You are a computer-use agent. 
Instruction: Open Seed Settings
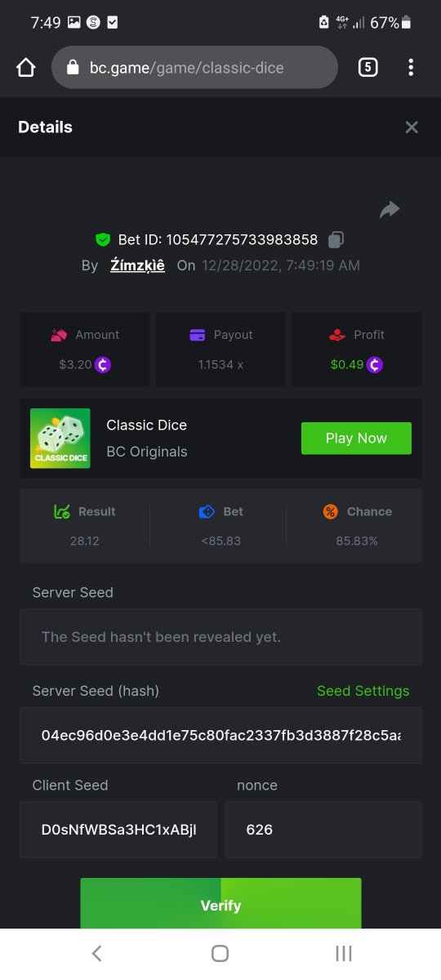click(x=363, y=691)
